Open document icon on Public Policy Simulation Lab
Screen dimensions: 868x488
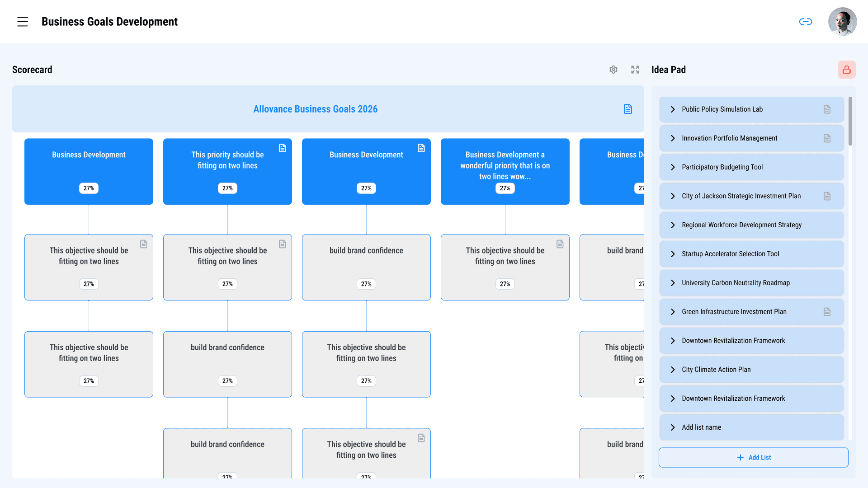(x=827, y=109)
